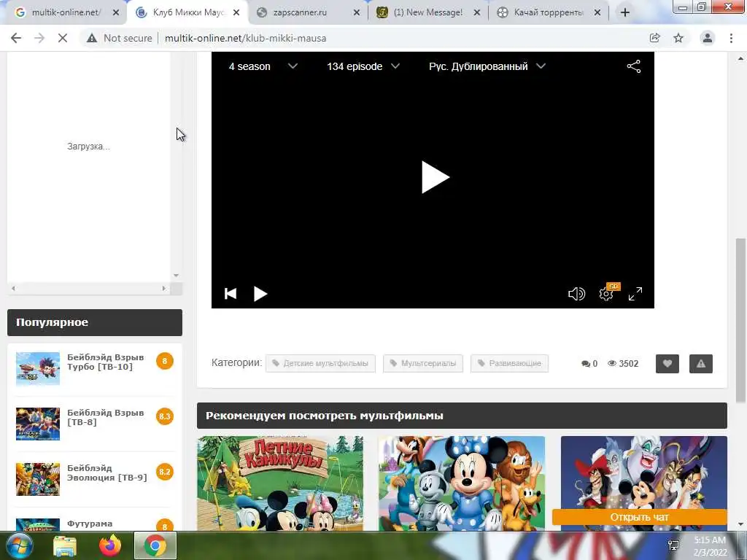Switch to the Качай торрренты tab
The image size is (747, 560).
pyautogui.click(x=548, y=13)
